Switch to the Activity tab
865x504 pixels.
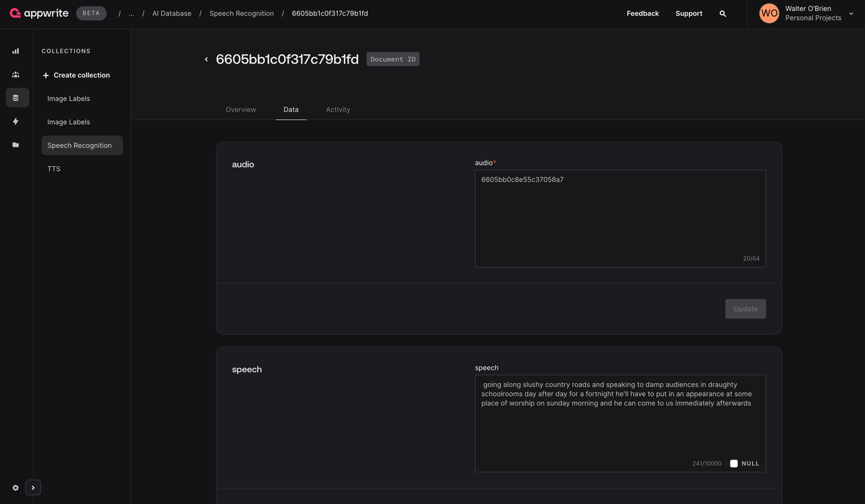click(x=338, y=109)
